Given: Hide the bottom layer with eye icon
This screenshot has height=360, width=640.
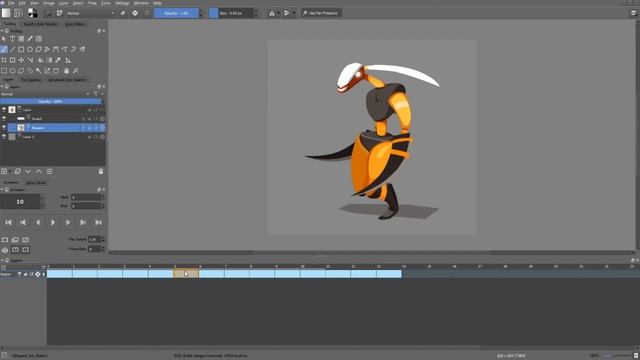Looking at the screenshot, I should (4, 137).
